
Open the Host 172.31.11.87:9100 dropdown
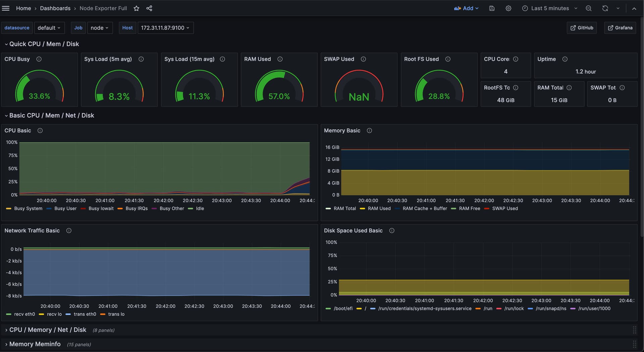tap(165, 28)
